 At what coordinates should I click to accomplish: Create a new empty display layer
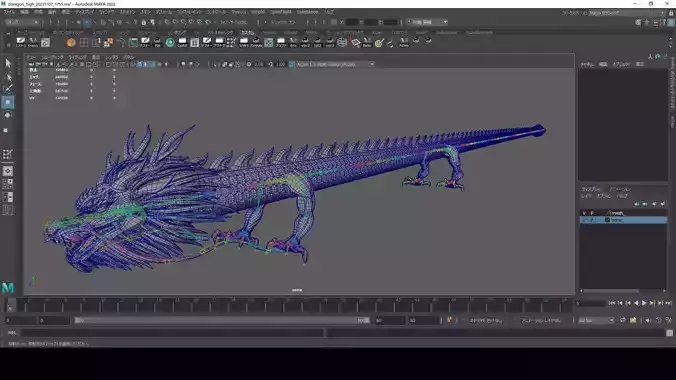pos(654,204)
